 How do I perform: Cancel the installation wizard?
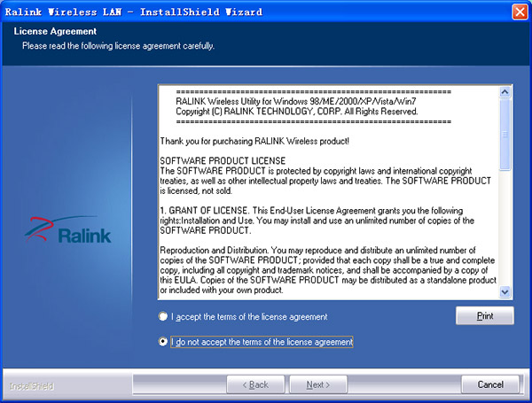(x=490, y=384)
